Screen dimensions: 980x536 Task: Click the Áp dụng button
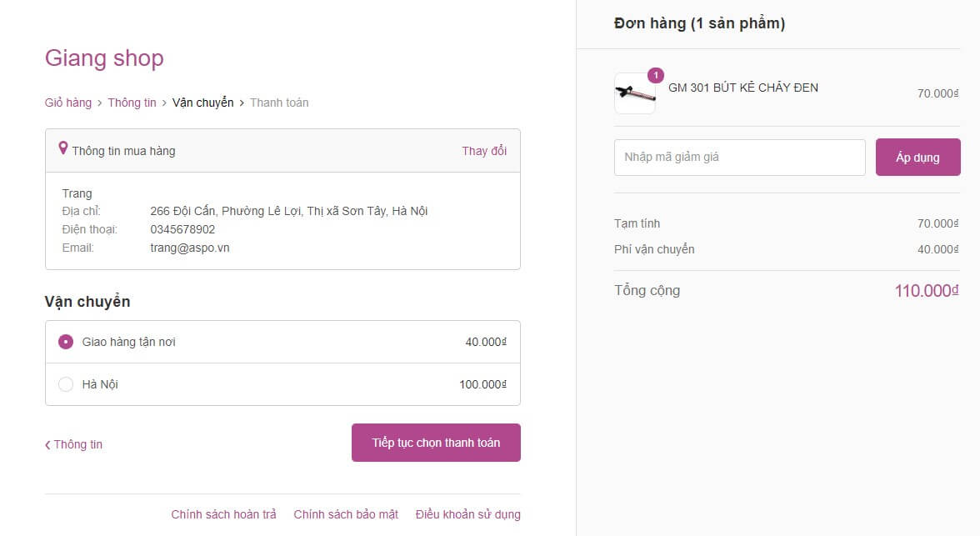917,157
